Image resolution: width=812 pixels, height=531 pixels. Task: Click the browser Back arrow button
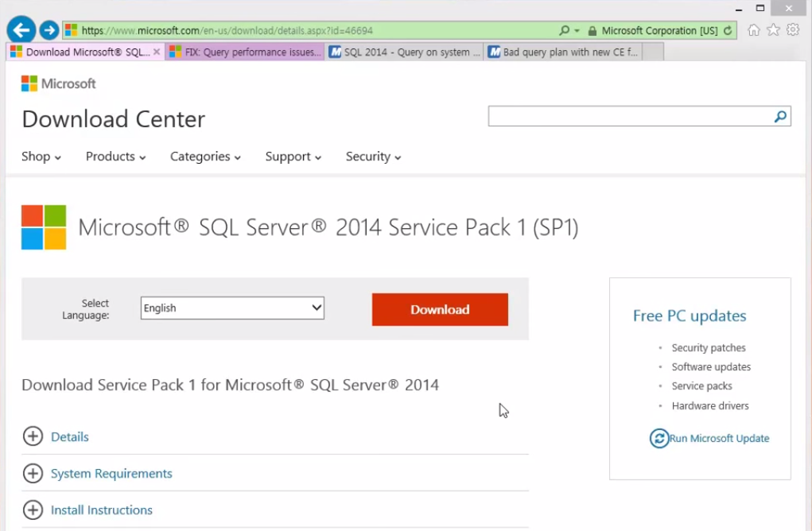click(21, 30)
